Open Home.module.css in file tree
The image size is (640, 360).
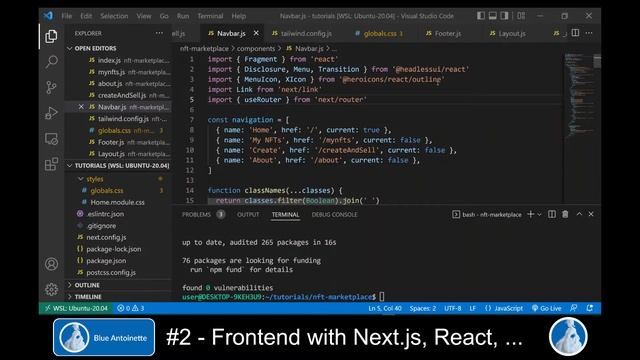[118, 202]
